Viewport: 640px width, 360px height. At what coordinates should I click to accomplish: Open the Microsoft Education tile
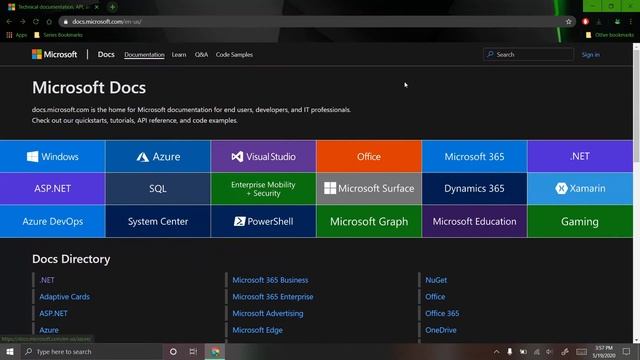coord(474,221)
